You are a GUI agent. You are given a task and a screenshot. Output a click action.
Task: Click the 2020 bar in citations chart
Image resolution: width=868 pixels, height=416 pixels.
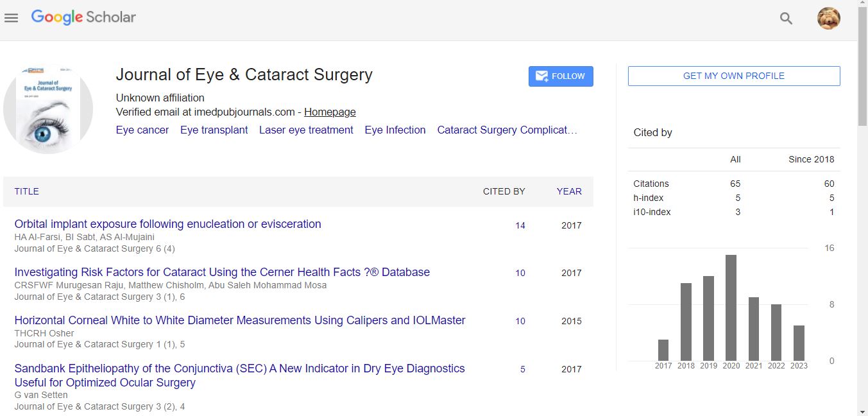tap(731, 308)
